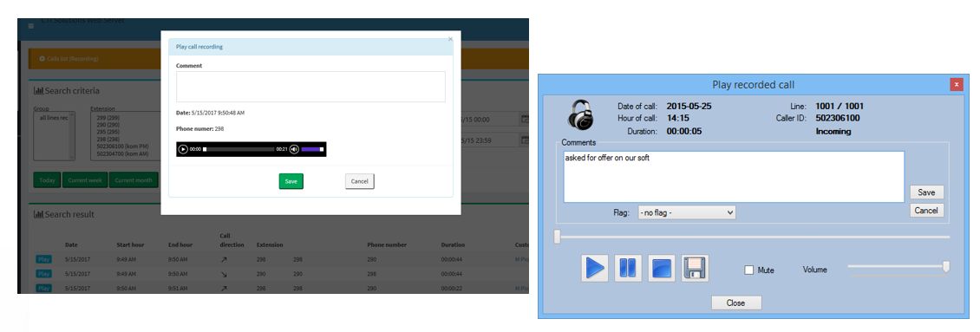Click the Comment text box in web dialog
The height and width of the screenshot is (332, 980).
[310, 87]
